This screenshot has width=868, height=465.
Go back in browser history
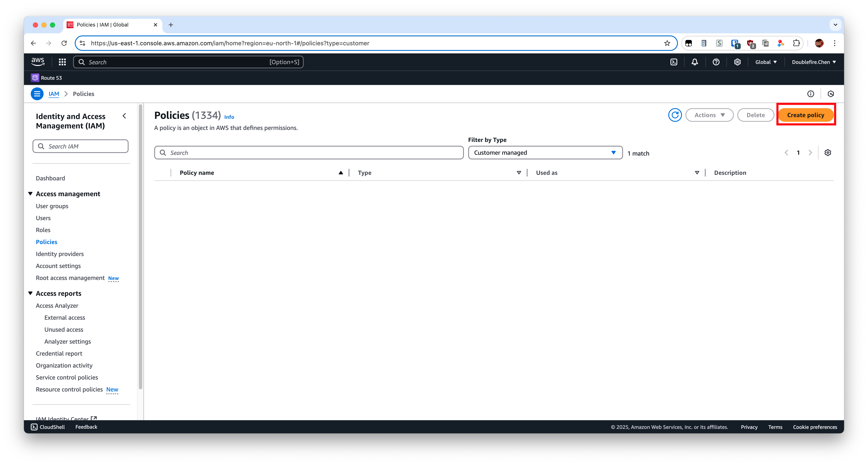pos(33,43)
